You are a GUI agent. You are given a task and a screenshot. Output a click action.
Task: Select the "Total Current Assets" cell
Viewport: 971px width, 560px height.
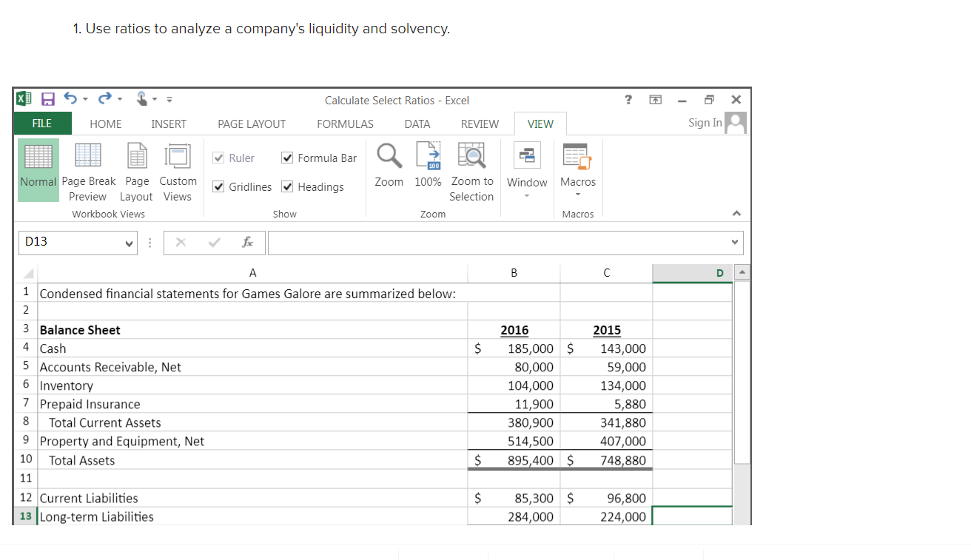point(252,422)
